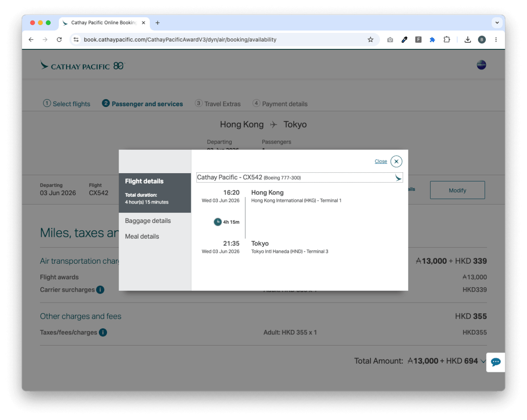Click Tokyo Intl Haneda (HND) - Terminal 3
Image resolution: width=527 pixels, height=420 pixels.
pos(289,252)
